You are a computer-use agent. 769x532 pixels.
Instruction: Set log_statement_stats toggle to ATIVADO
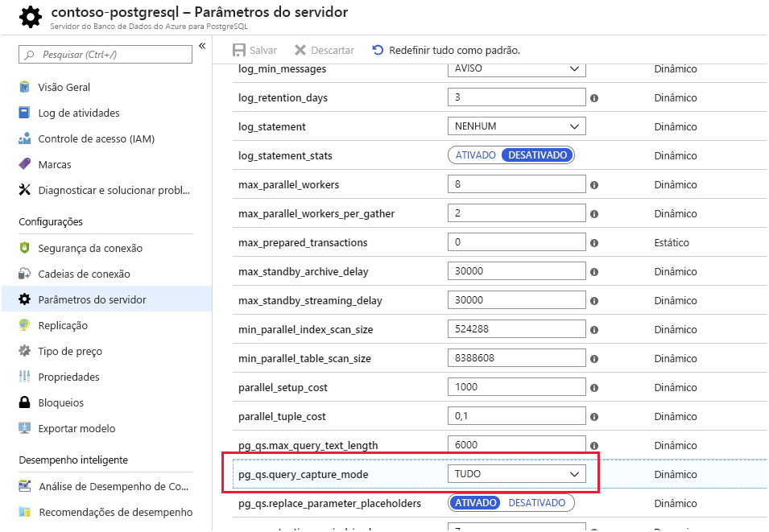coord(475,155)
